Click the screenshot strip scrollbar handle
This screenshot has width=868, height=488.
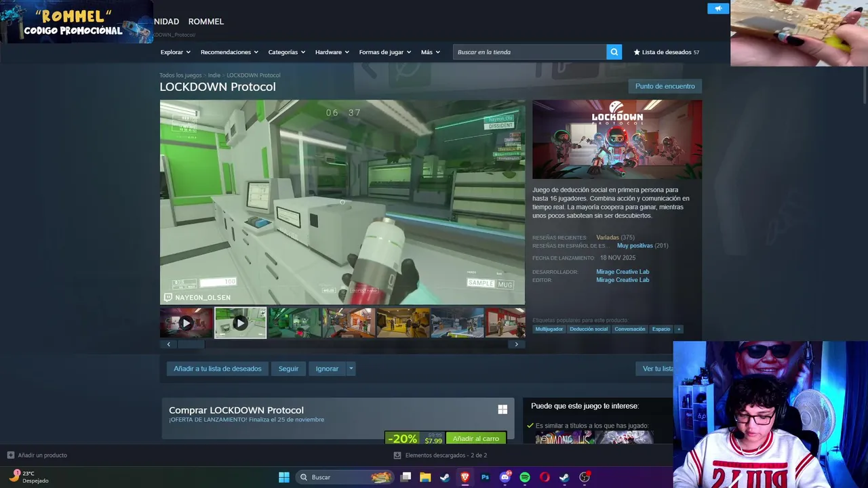click(191, 344)
